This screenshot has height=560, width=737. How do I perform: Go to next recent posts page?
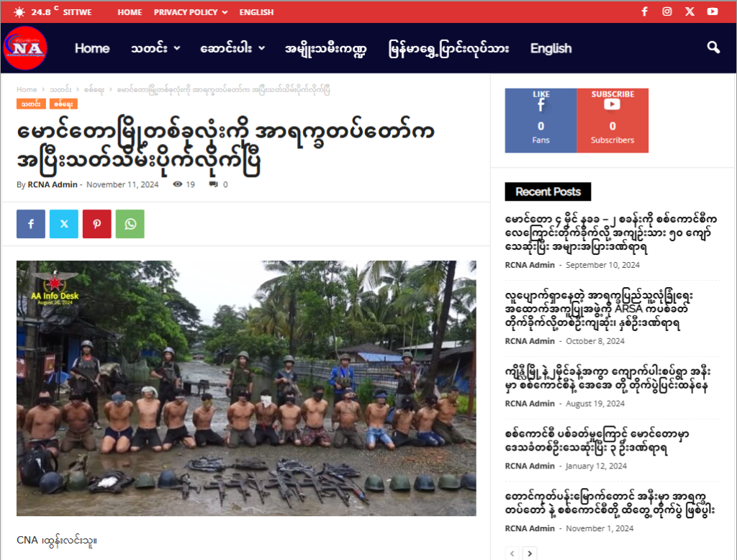530,554
